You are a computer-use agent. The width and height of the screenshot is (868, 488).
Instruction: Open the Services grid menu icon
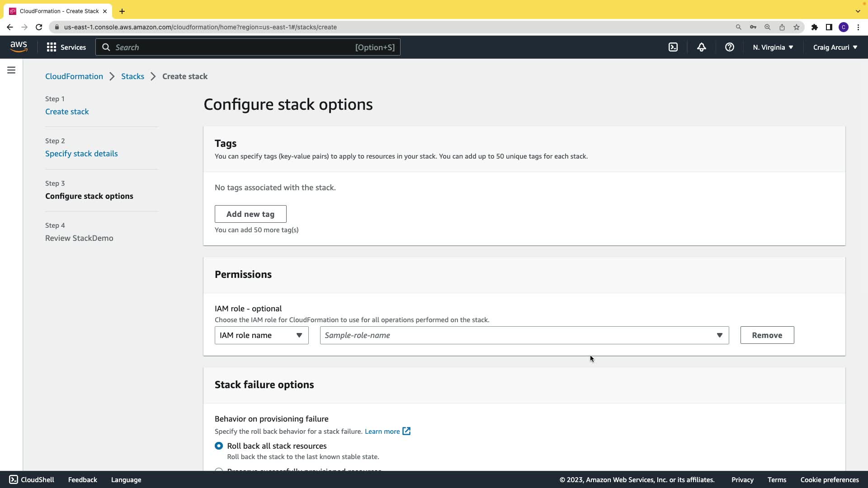[x=52, y=47]
